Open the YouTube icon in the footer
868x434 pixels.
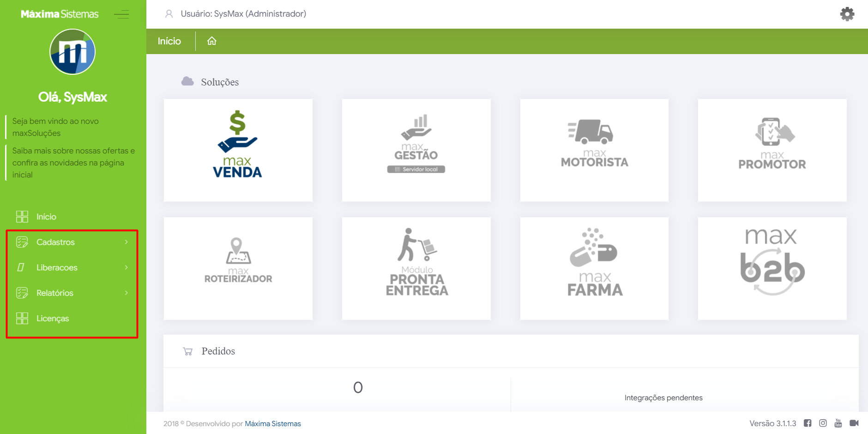(x=838, y=423)
